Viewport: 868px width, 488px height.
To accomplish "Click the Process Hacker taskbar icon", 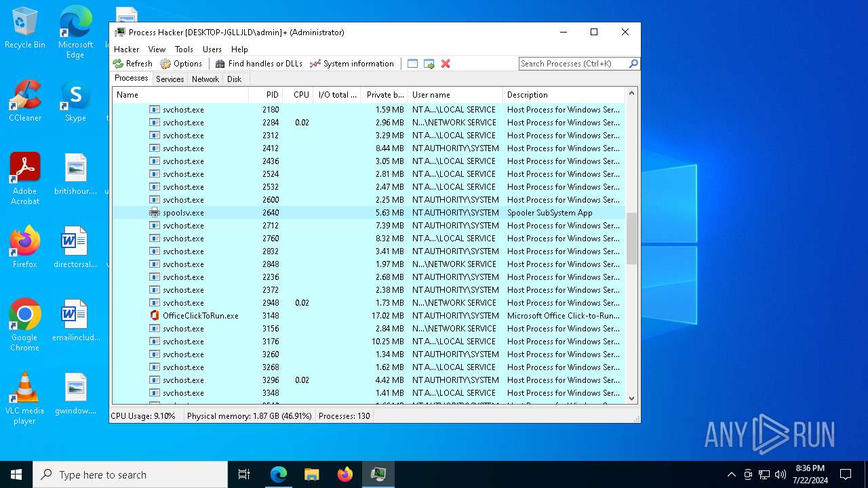I will tap(378, 474).
